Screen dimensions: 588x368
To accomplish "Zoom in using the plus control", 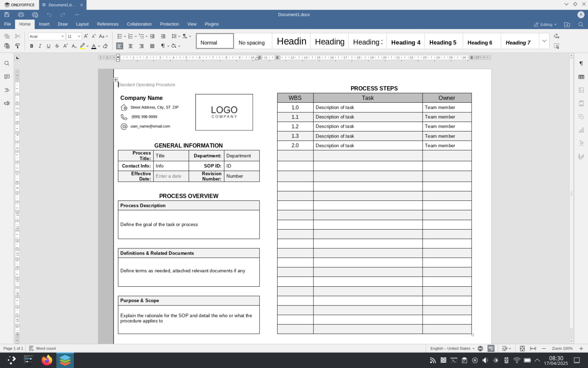I will coord(581,348).
